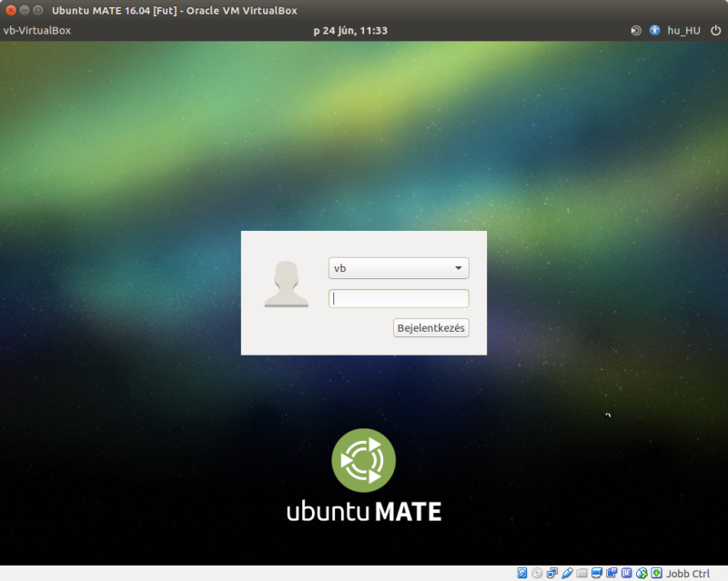Maximize the VirtualBox VM window
Screen dimensions: 728x581
pyautogui.click(x=38, y=10)
